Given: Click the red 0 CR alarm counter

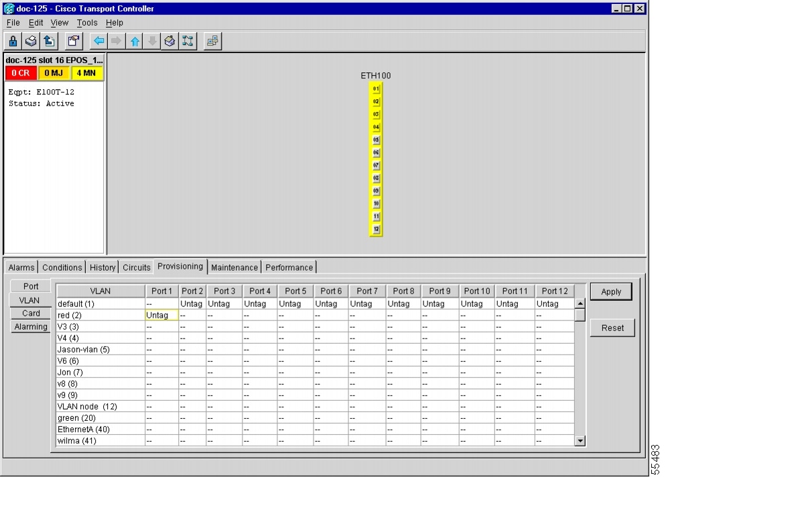Looking at the screenshot, I should (21, 73).
